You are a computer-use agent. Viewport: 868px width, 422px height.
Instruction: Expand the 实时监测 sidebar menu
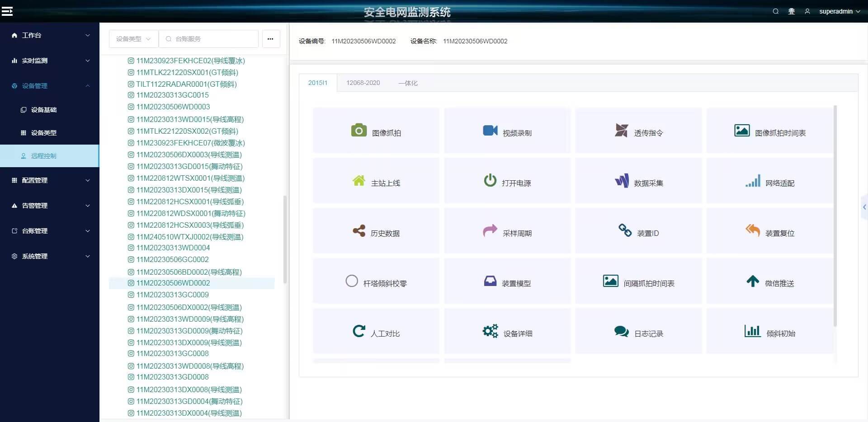[50, 61]
